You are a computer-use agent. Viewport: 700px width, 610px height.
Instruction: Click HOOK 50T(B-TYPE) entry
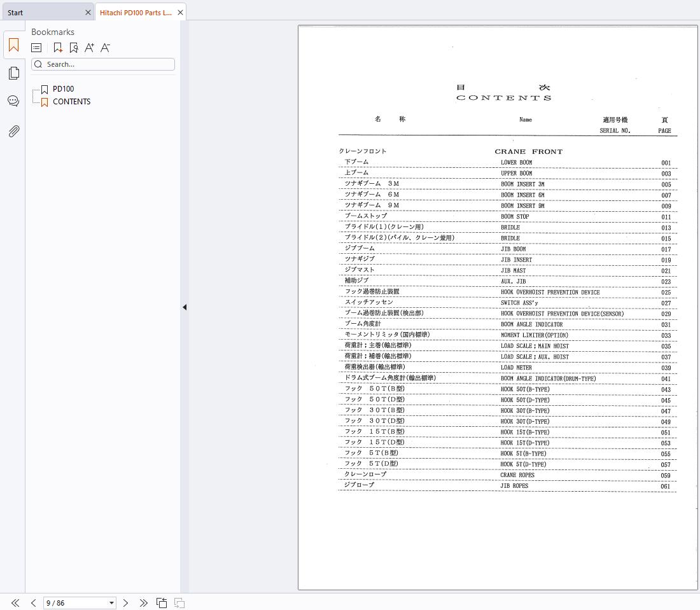click(525, 389)
